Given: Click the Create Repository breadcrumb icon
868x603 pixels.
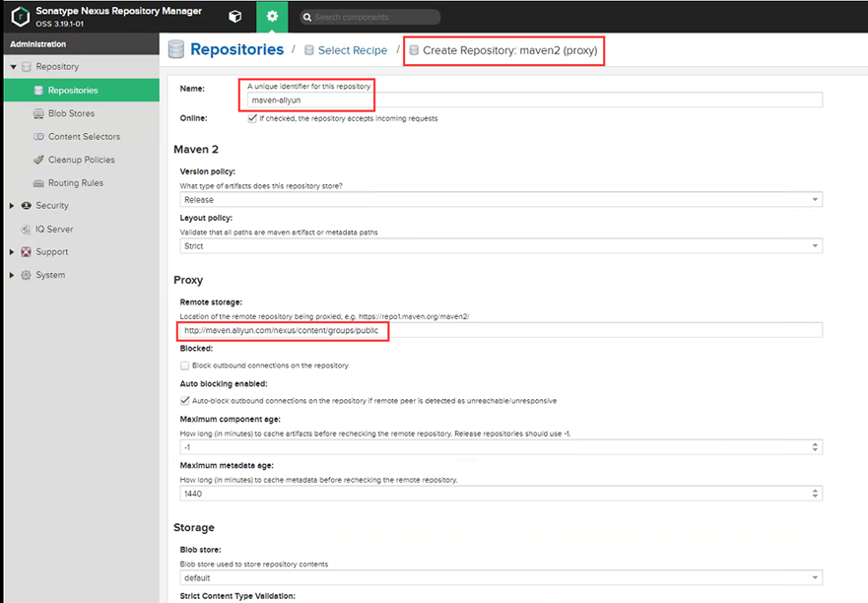Looking at the screenshot, I should click(x=414, y=50).
